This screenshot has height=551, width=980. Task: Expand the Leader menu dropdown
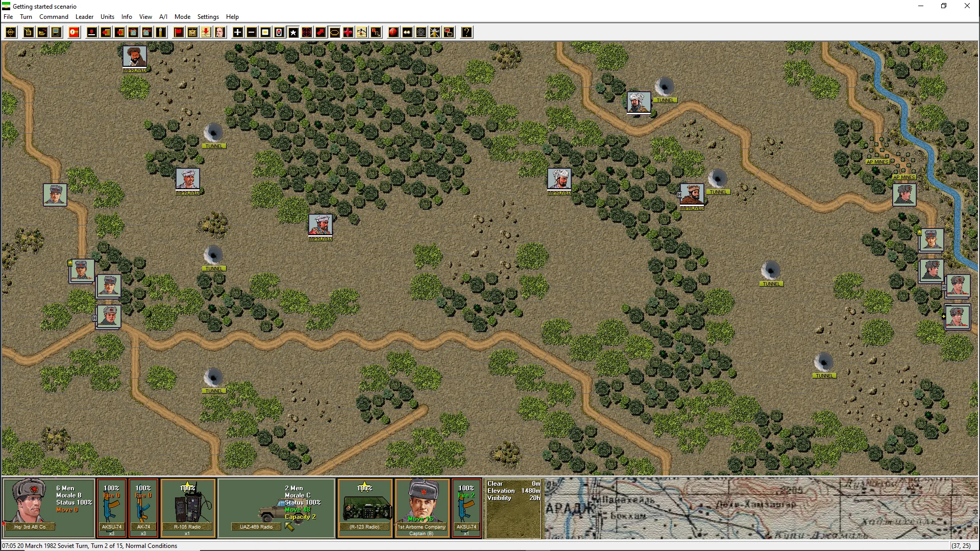pyautogui.click(x=84, y=17)
